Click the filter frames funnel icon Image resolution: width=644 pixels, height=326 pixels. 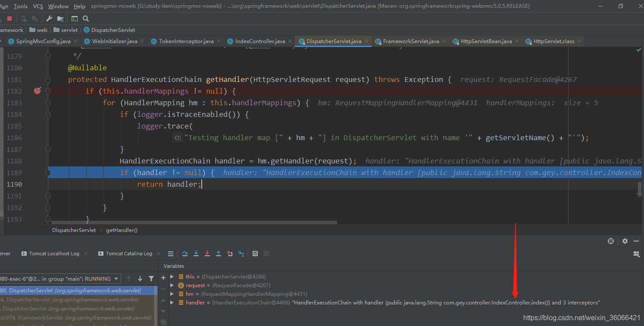coord(151,279)
